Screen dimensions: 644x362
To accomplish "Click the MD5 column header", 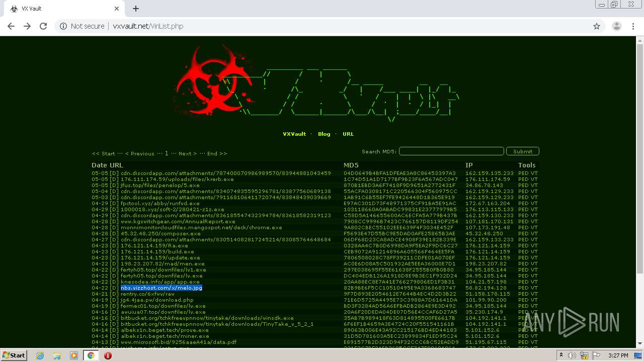I will (x=351, y=165).
